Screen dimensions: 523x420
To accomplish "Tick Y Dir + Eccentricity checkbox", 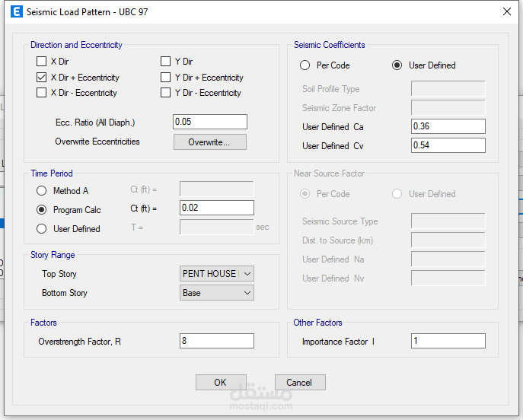I will pos(166,78).
